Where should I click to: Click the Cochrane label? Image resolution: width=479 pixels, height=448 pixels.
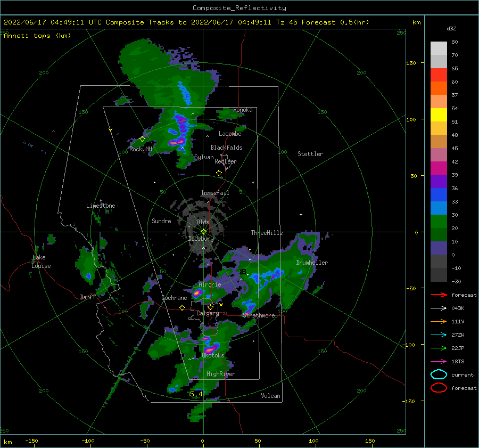click(x=174, y=298)
